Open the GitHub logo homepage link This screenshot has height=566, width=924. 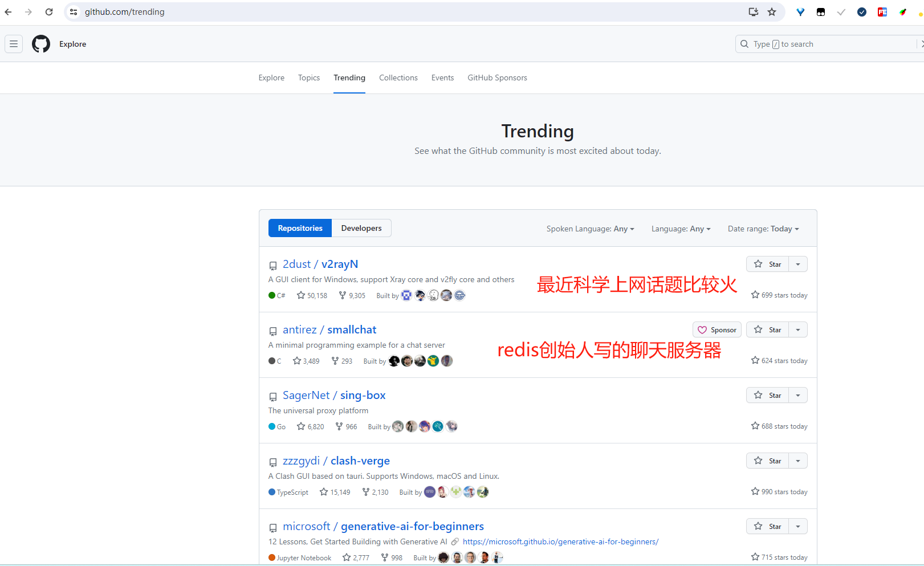click(41, 44)
